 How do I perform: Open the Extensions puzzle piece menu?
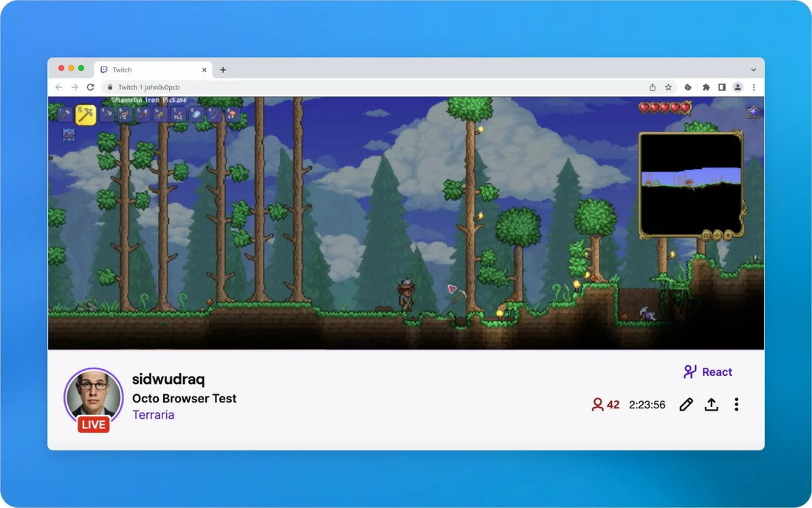(x=706, y=87)
